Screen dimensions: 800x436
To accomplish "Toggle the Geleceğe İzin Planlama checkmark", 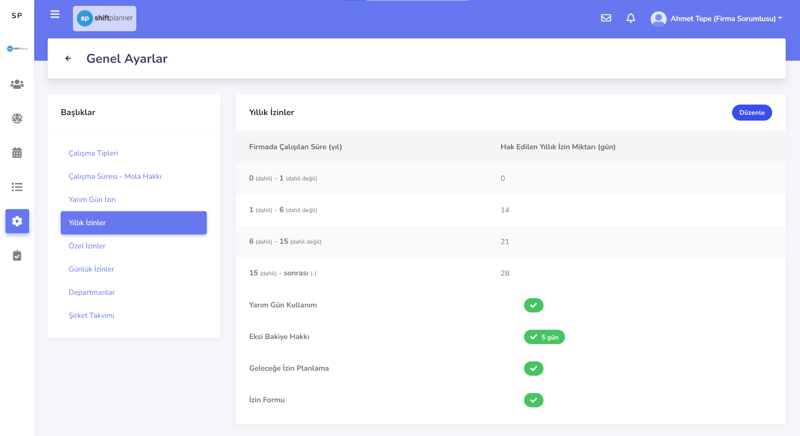I will [x=533, y=368].
